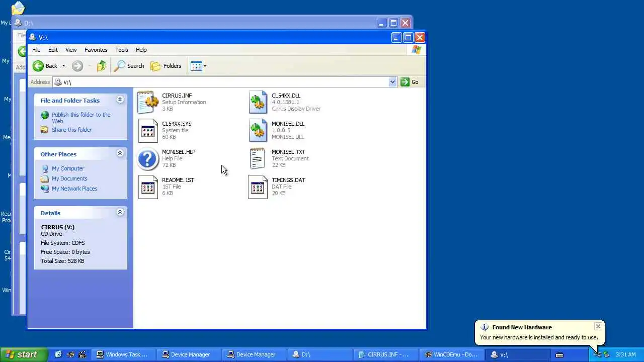The width and height of the screenshot is (644, 362).
Task: Click the Free Space: 0 bytes text
Action: 65,252
